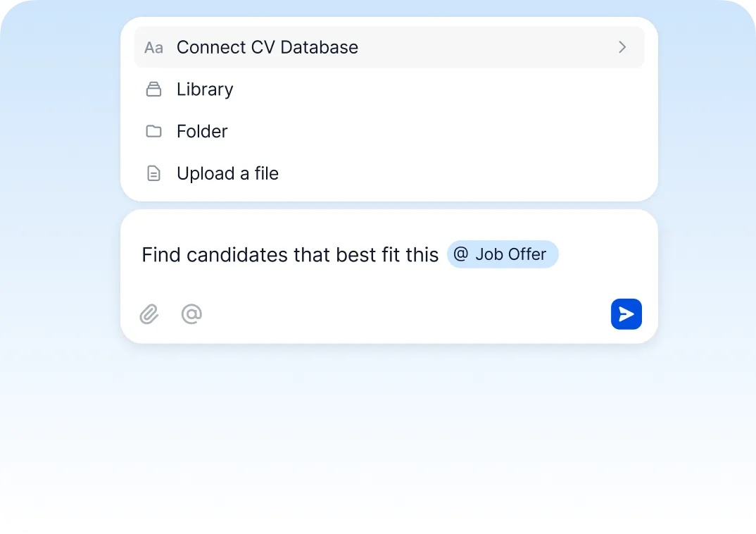
Task: Select the Folder menu entry
Action: click(x=202, y=132)
